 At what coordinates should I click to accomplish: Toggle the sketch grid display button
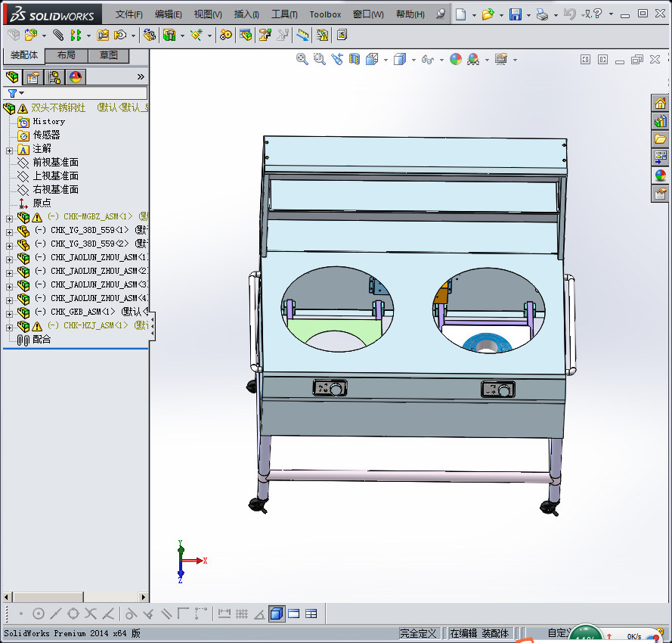click(x=242, y=613)
